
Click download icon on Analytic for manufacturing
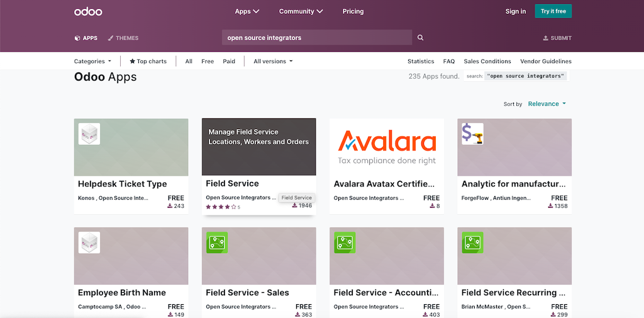point(550,206)
